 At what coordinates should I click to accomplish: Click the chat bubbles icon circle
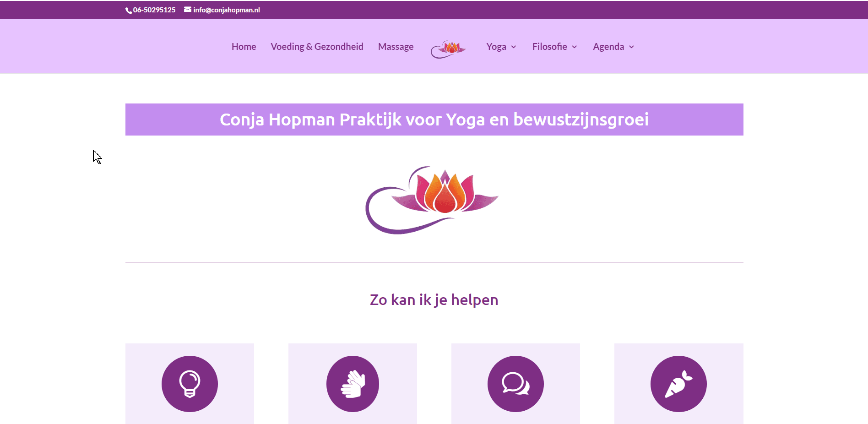pyautogui.click(x=515, y=384)
